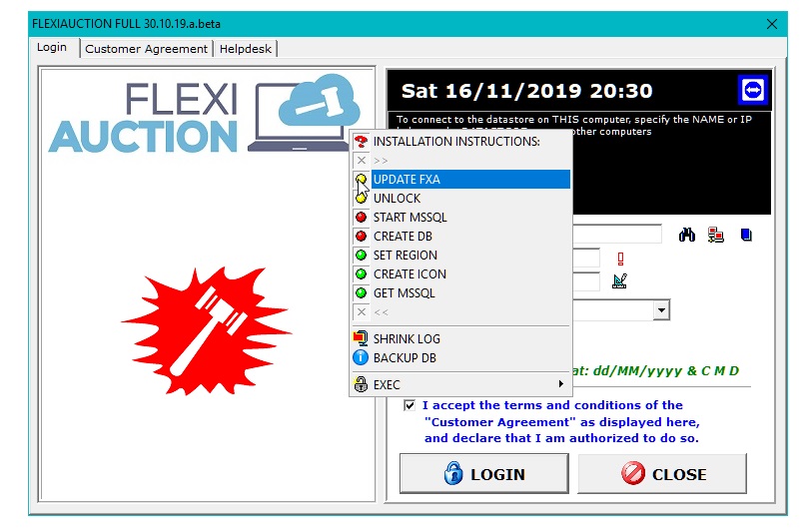Click the green bulb beside SET REGION
Viewport: 812px width, 532px height.
(361, 256)
